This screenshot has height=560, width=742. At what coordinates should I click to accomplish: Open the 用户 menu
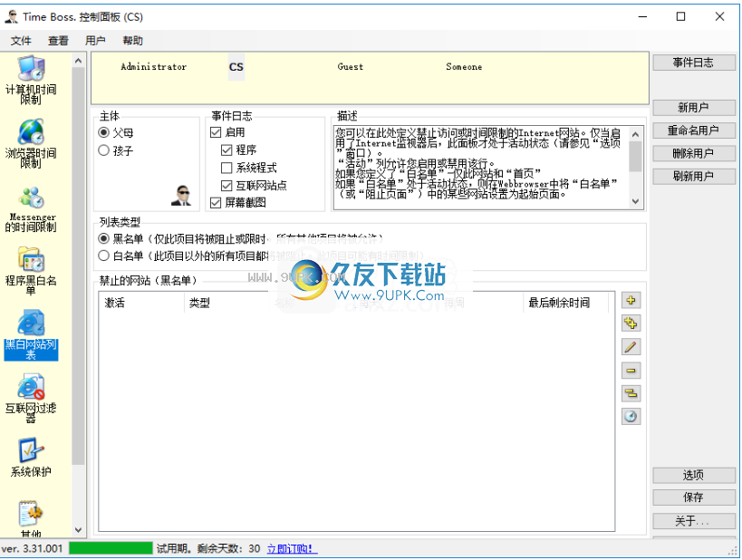(x=95, y=41)
